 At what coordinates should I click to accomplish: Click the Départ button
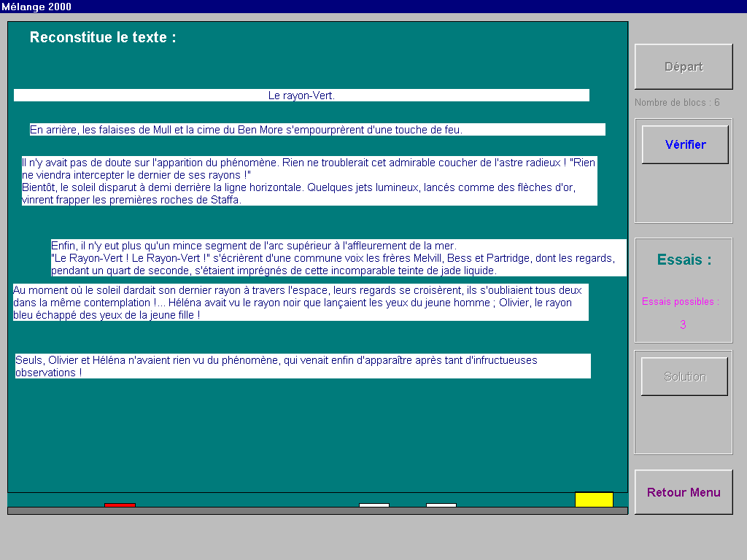(684, 66)
